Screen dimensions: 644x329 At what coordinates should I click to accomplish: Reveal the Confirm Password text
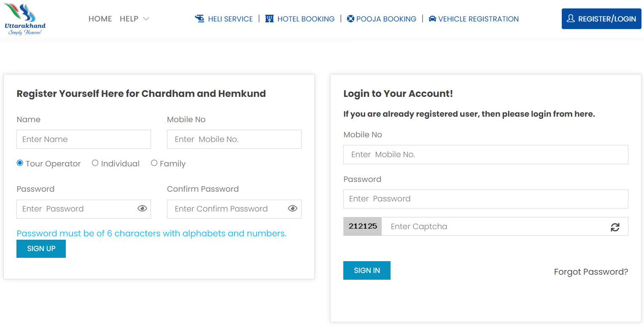(x=293, y=209)
